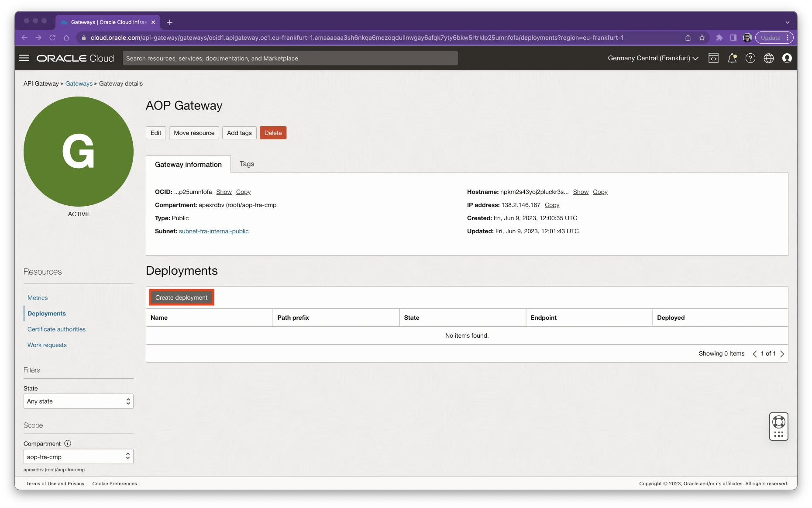The width and height of the screenshot is (812, 508).
Task: Open Cookie Preferences link
Action: pyautogui.click(x=115, y=484)
